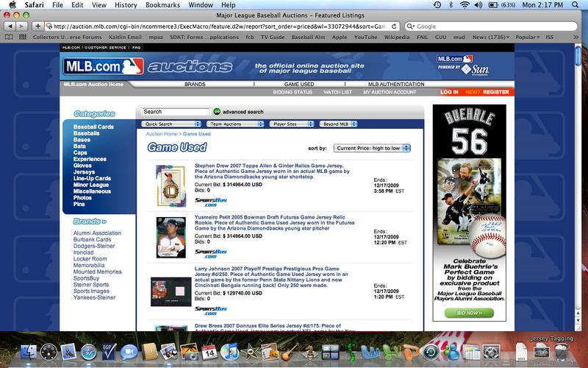Click the page vertical scrollbar thumb
This screenshot has height=368, width=588.
(x=578, y=57)
